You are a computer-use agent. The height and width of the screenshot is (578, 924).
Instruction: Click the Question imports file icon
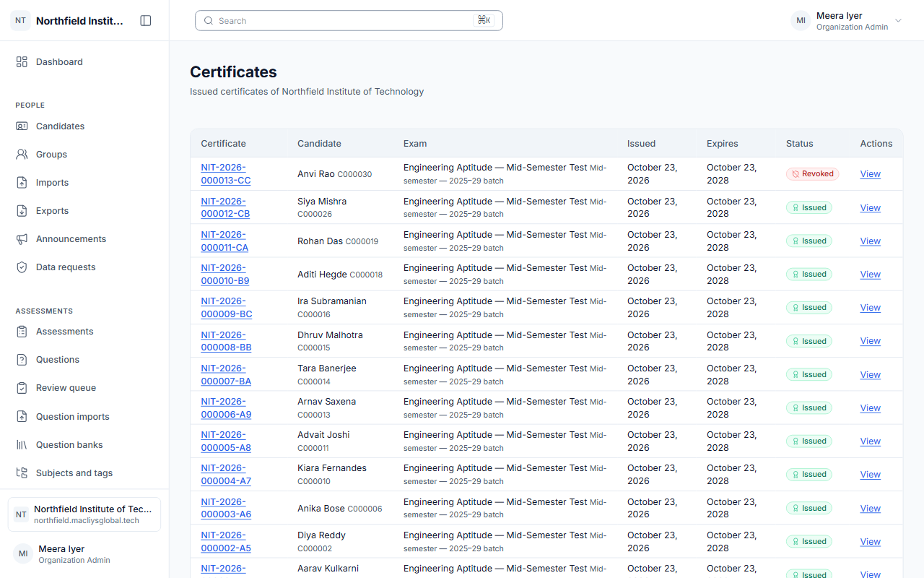pyautogui.click(x=22, y=417)
